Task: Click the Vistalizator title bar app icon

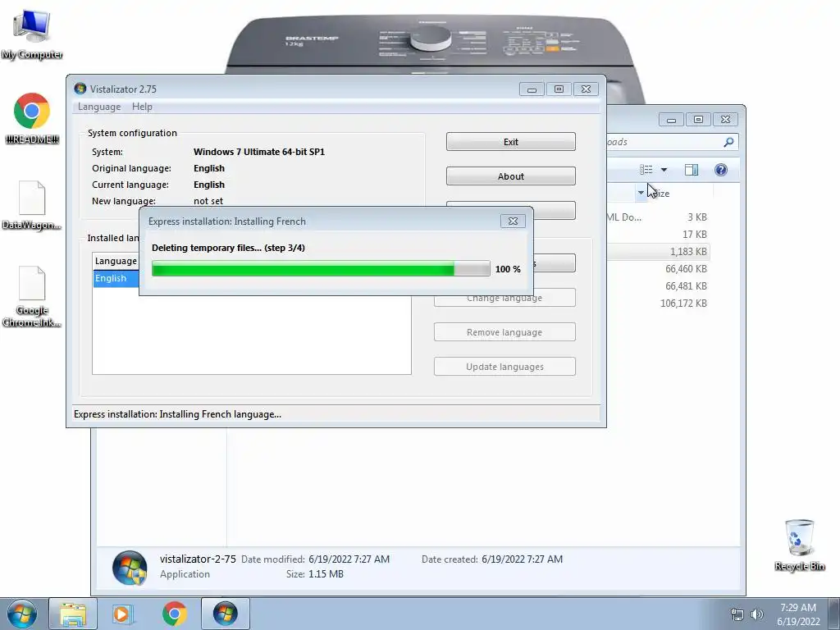Action: tap(80, 89)
